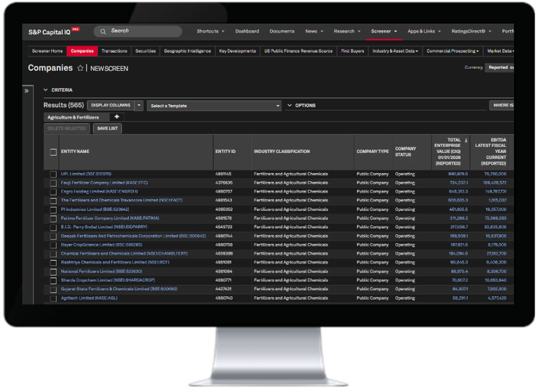Sort by ENTITY ID column header

(x=225, y=152)
